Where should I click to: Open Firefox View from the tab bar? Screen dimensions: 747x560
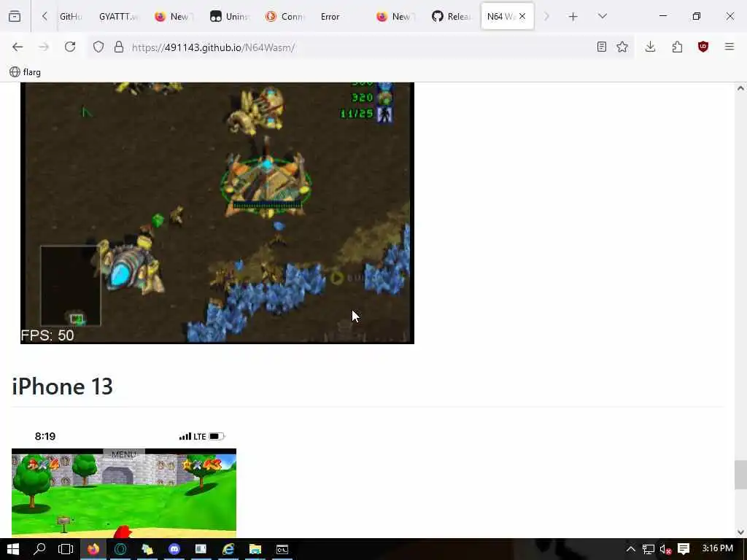15,17
